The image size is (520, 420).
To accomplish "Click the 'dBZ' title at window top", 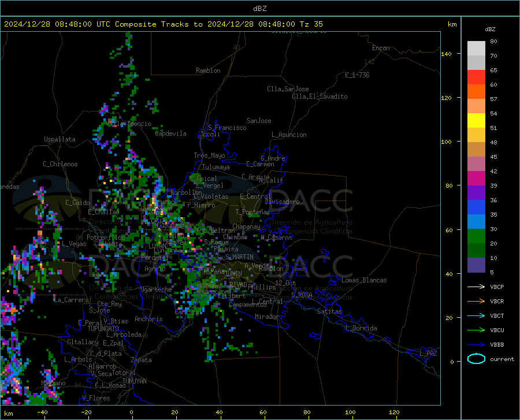I will point(259,9).
